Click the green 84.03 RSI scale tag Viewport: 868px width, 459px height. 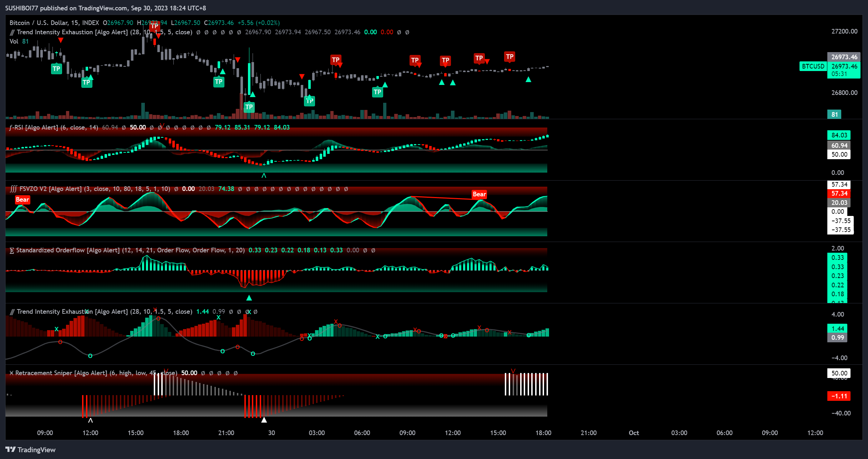tap(839, 135)
